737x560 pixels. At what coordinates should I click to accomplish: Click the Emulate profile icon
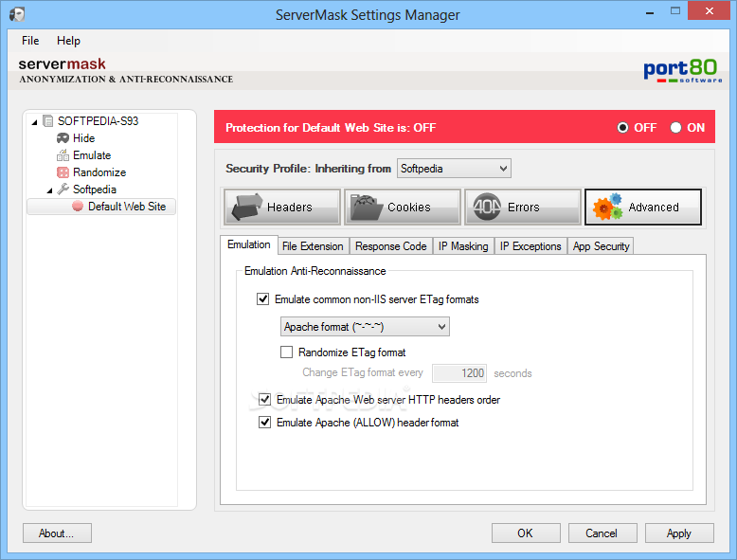coord(63,155)
